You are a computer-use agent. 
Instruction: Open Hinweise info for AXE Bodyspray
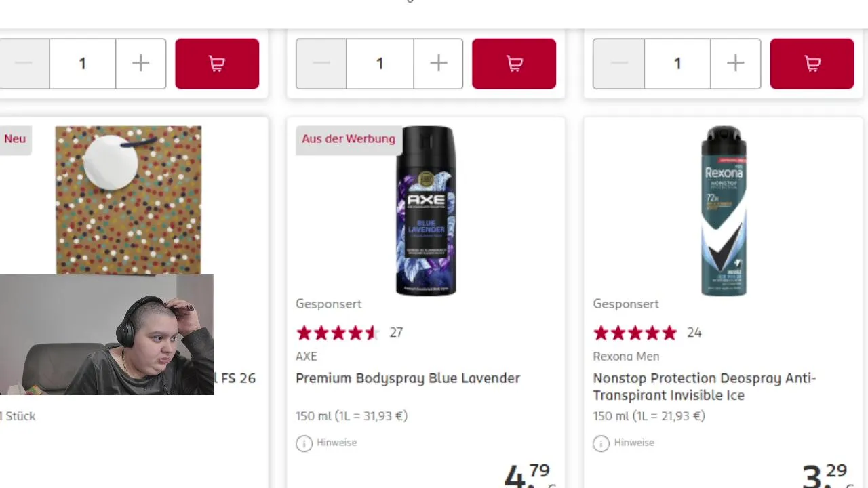pyautogui.click(x=327, y=443)
